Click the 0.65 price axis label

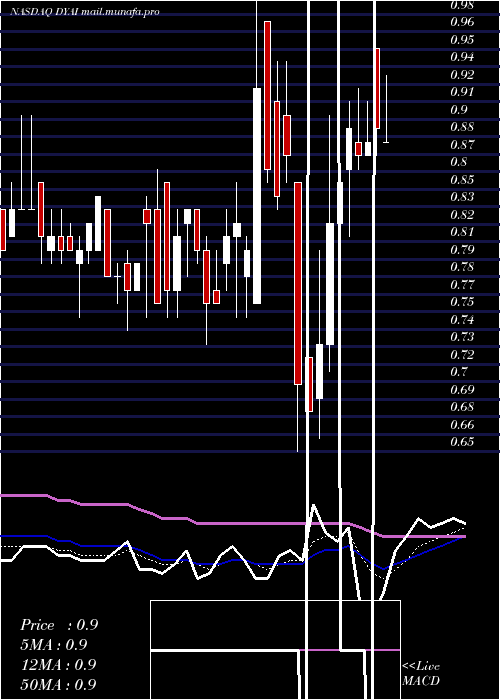pyautogui.click(x=462, y=442)
